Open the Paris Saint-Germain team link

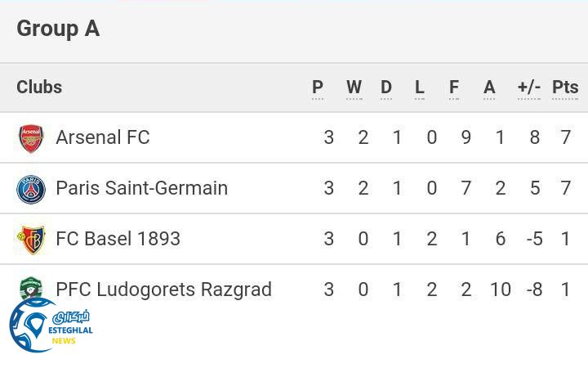(x=141, y=188)
